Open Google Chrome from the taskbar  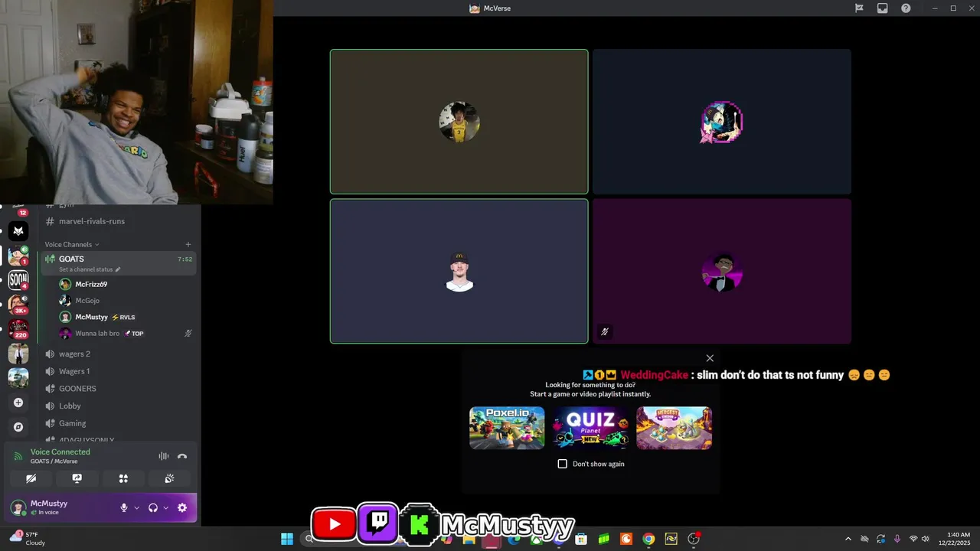648,539
